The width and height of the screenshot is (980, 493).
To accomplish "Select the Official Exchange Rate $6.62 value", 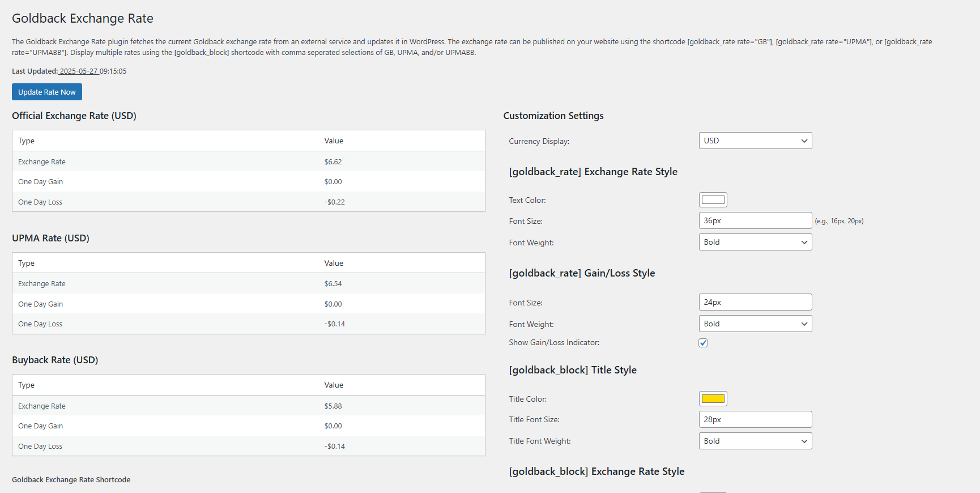I will click(x=333, y=162).
